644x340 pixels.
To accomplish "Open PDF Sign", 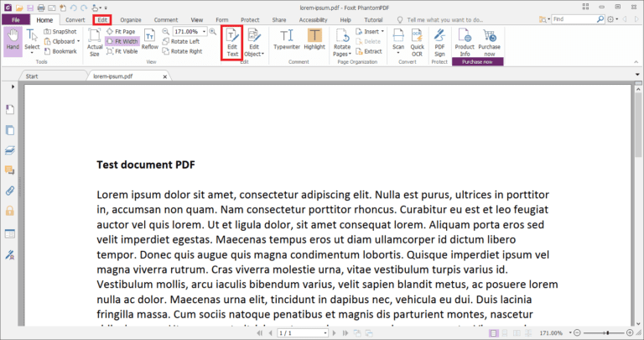I will (x=439, y=42).
